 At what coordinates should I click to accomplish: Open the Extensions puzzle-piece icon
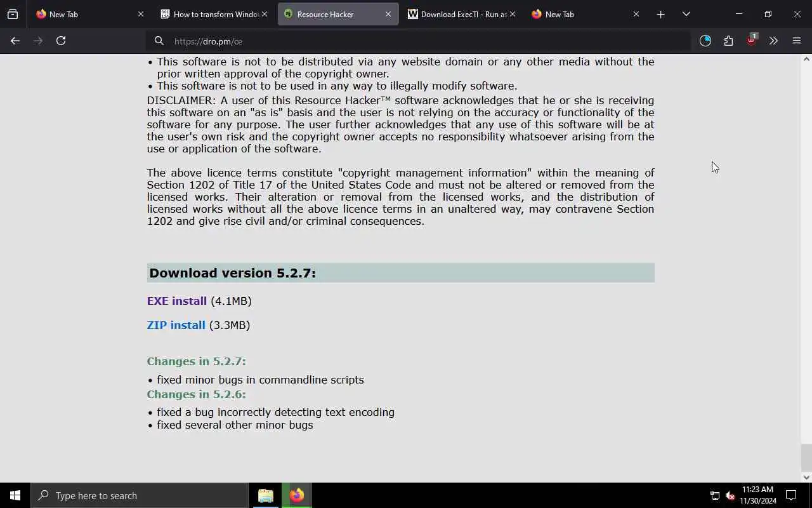click(728, 41)
